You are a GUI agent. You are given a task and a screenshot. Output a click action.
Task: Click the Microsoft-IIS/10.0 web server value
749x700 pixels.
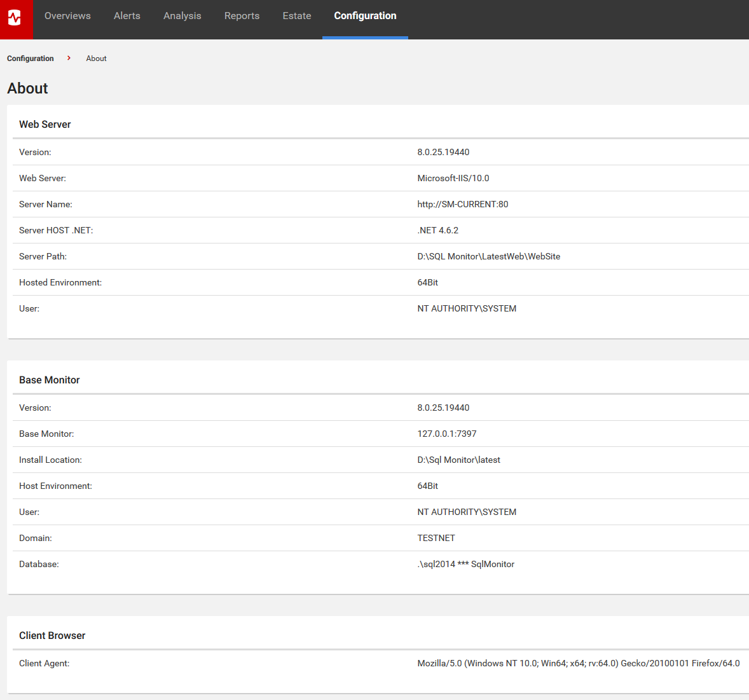pos(453,178)
